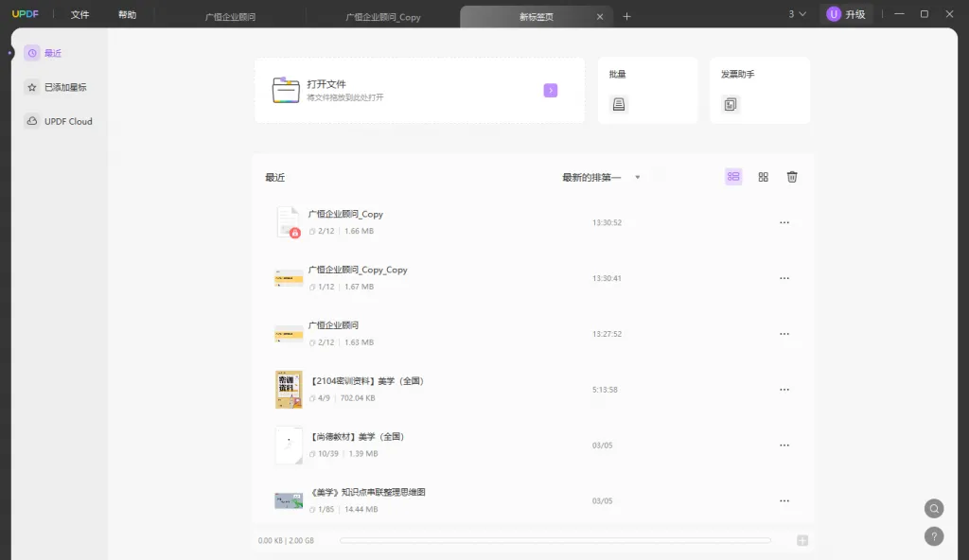
Task: Click the plus icon beside storage bar
Action: 802,540
